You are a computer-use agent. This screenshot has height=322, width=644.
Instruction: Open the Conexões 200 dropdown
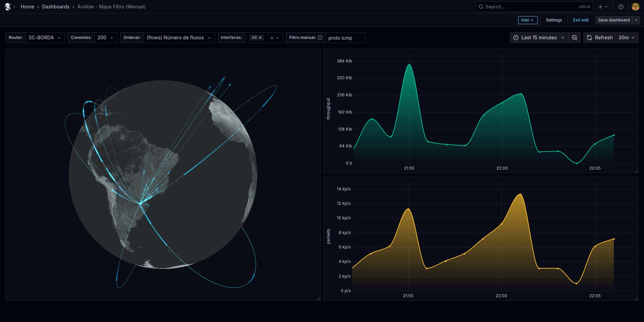(x=106, y=38)
